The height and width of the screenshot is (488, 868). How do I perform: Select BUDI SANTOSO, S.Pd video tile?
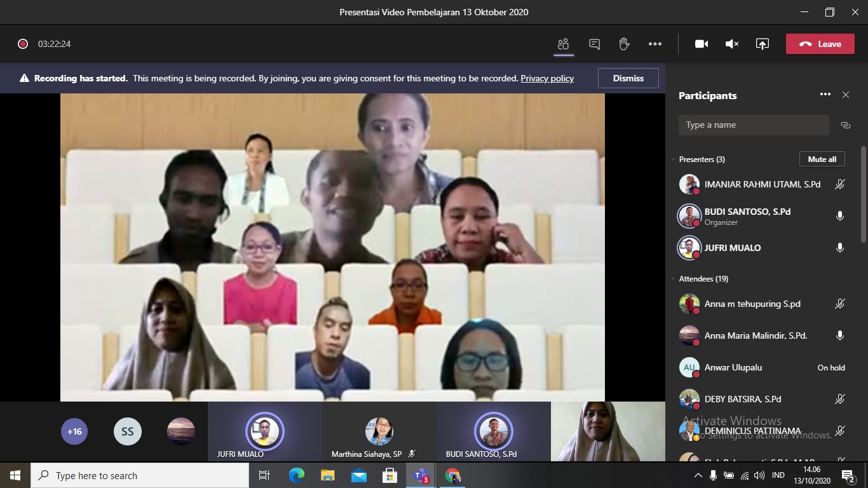pos(494,431)
